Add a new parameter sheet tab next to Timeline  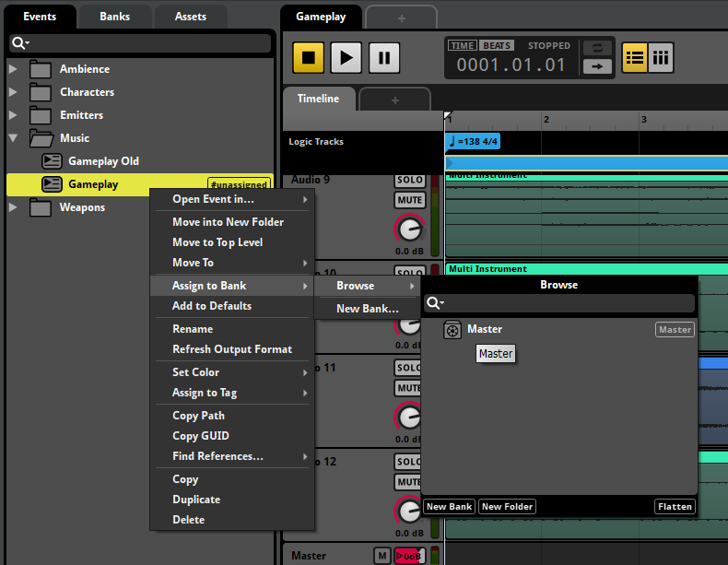pyautogui.click(x=395, y=100)
